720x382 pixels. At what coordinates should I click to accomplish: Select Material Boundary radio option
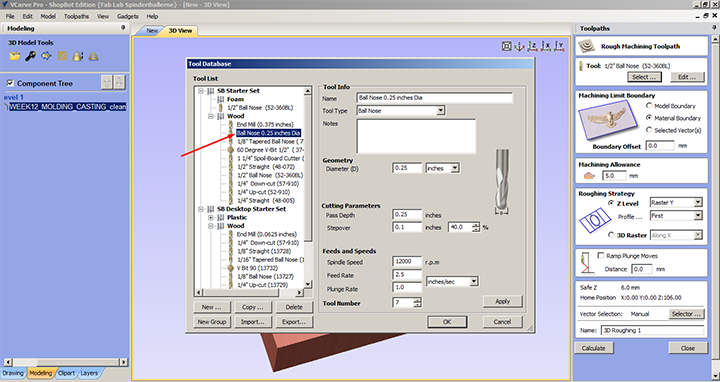click(649, 118)
